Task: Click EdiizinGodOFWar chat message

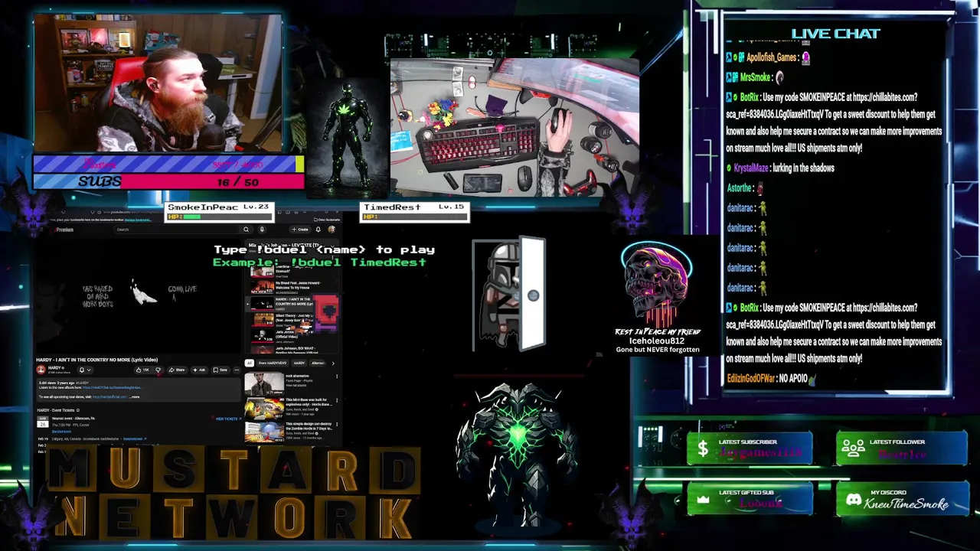Action: coord(772,378)
